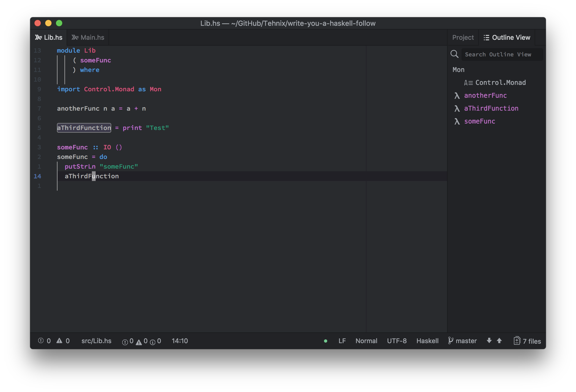
Task: Click 'import' keyword on import line
Action: pyautogui.click(x=68, y=89)
